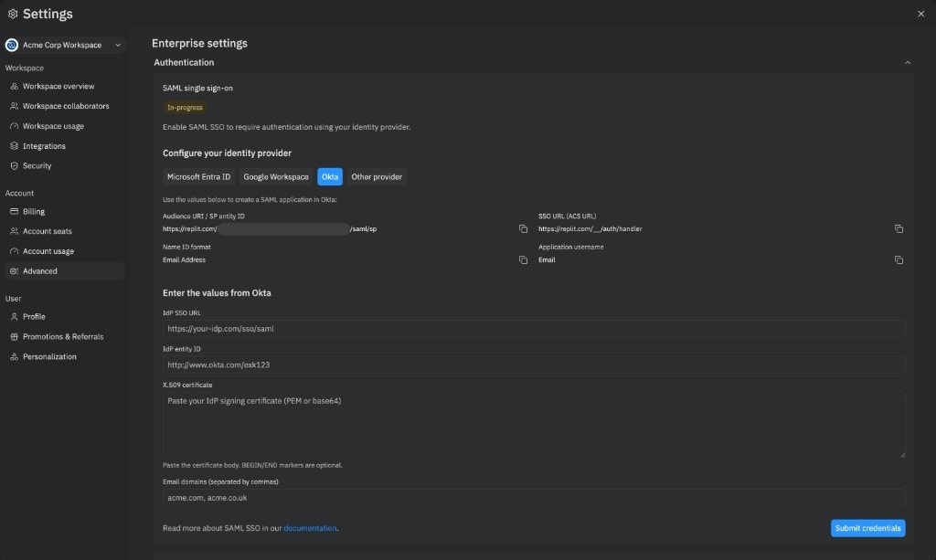This screenshot has width=936, height=560.
Task: Open Workspace overview page
Action: 65,87
